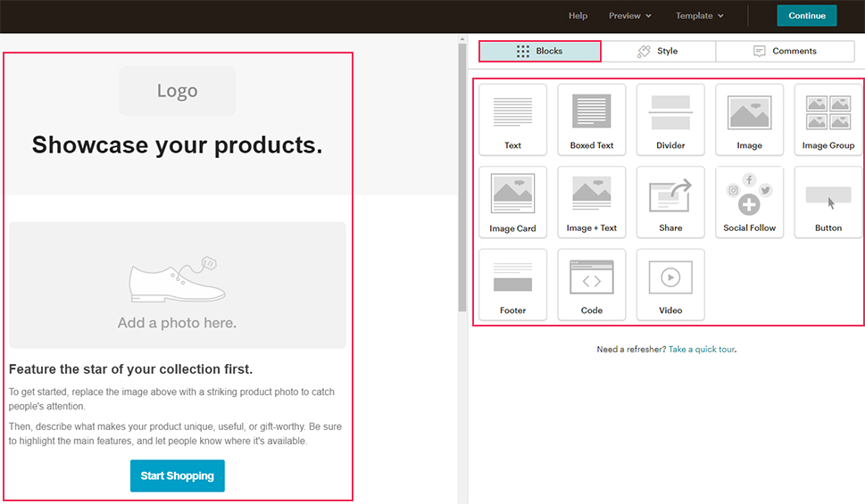Screen dimensions: 865x504
Task: Select the Footer block
Action: [x=512, y=285]
